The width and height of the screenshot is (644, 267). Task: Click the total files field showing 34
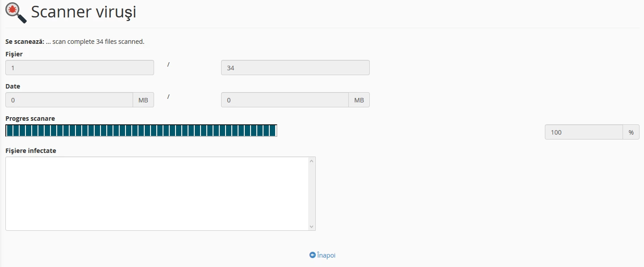coord(295,68)
